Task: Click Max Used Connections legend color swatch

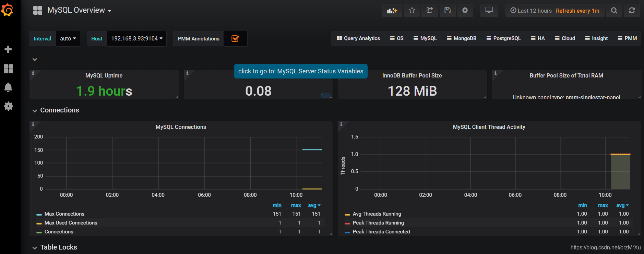Action: click(39, 223)
